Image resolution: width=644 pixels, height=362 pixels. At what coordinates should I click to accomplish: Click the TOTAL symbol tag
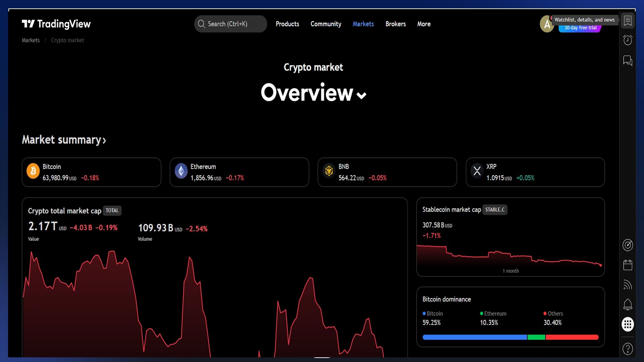click(112, 210)
